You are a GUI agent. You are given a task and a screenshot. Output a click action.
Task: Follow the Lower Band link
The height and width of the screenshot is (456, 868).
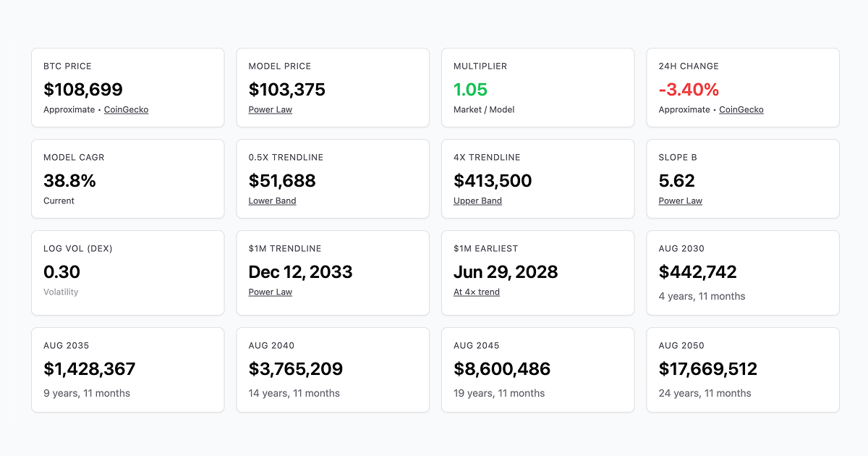tap(272, 201)
